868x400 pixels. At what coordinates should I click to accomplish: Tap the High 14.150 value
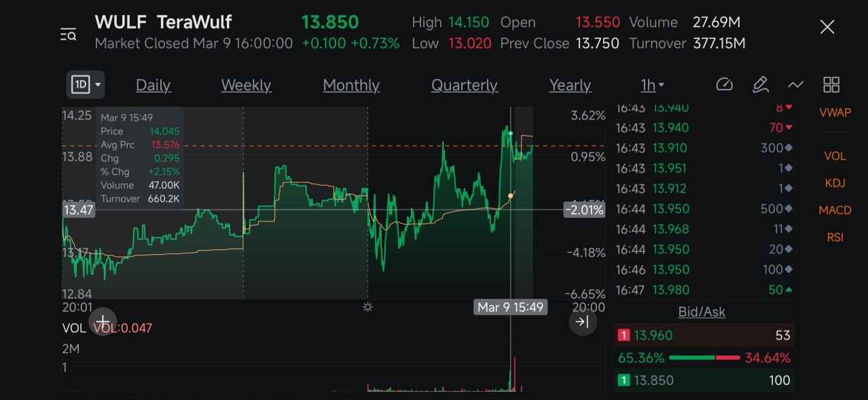(469, 22)
